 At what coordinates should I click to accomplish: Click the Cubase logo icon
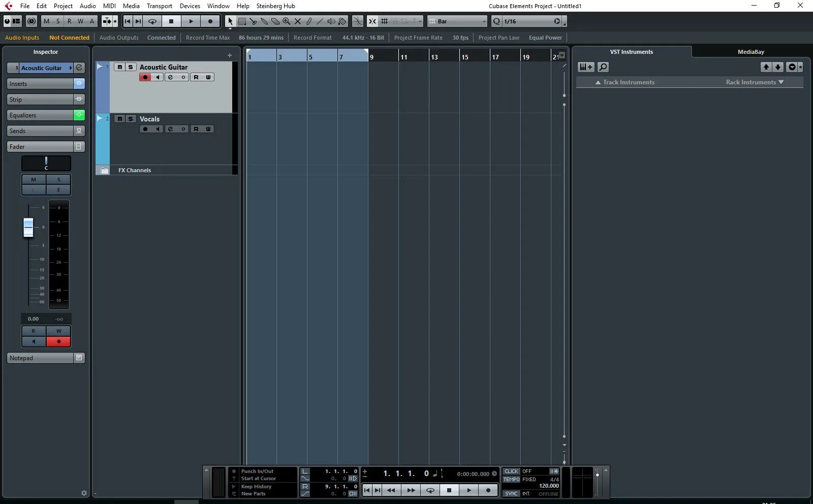coord(9,6)
